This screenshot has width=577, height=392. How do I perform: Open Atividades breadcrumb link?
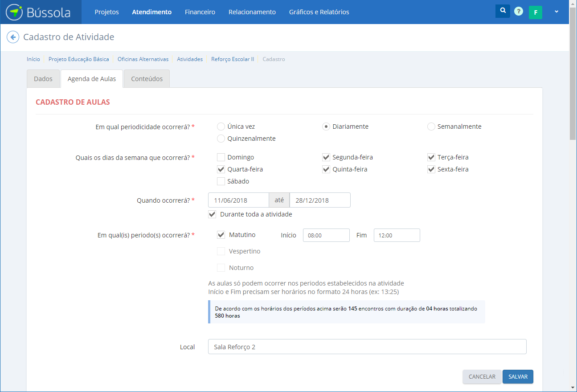(x=190, y=59)
